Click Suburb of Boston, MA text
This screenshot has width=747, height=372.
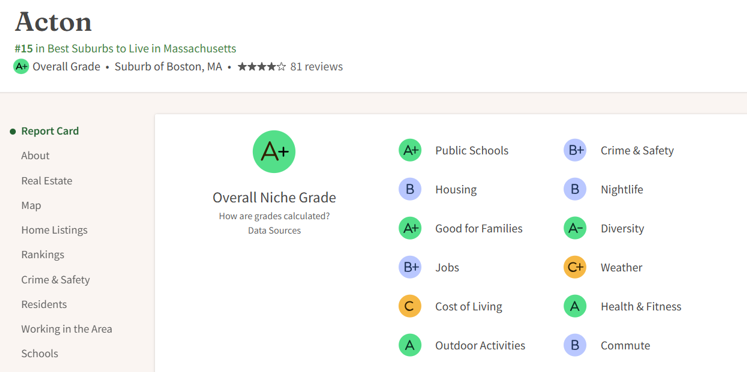tap(168, 67)
